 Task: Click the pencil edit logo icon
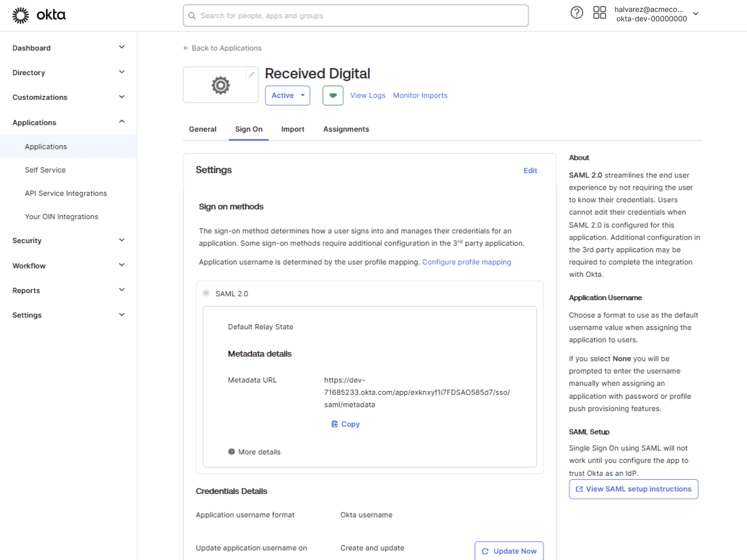pos(252,74)
